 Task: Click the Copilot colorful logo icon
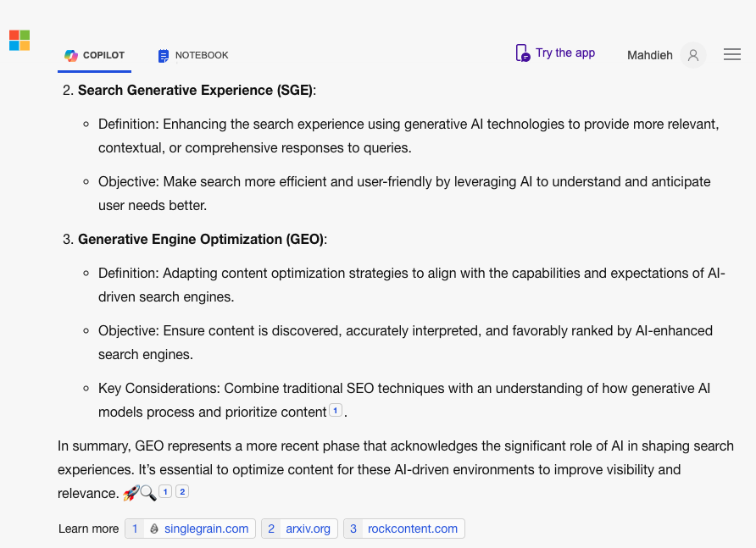[71, 55]
